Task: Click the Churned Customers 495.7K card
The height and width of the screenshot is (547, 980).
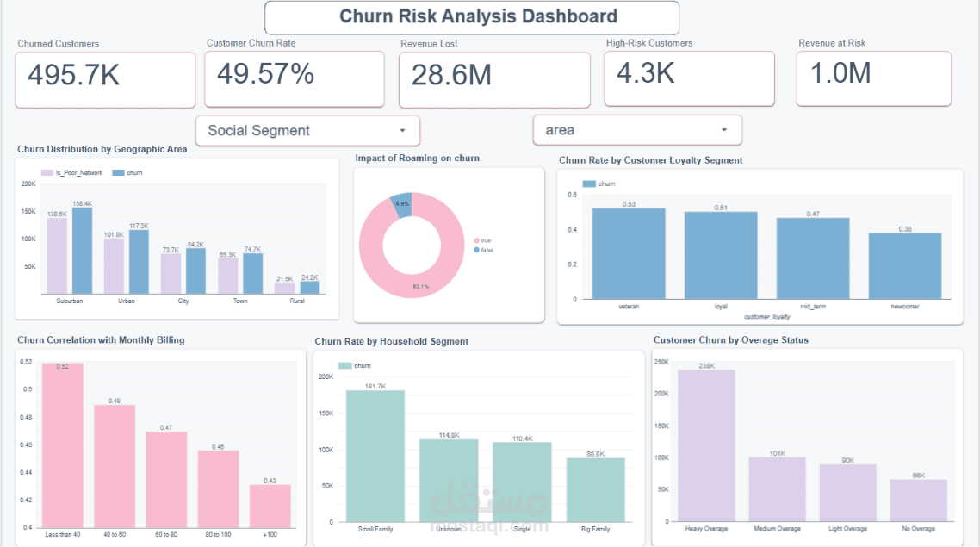Action: point(105,80)
